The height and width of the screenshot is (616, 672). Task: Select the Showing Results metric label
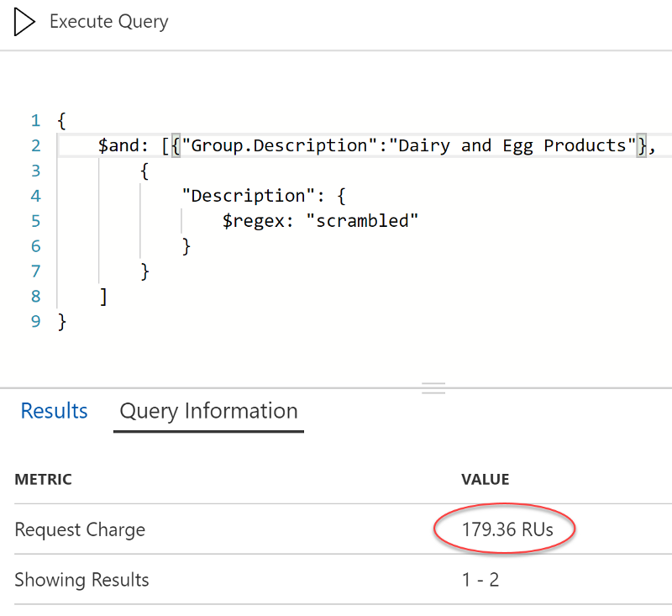pyautogui.click(x=81, y=580)
